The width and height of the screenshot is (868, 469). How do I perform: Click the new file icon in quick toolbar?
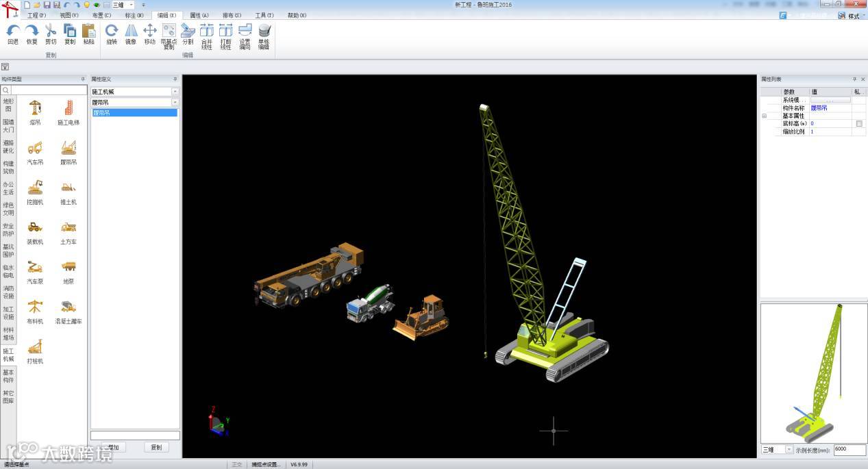[x=27, y=5]
